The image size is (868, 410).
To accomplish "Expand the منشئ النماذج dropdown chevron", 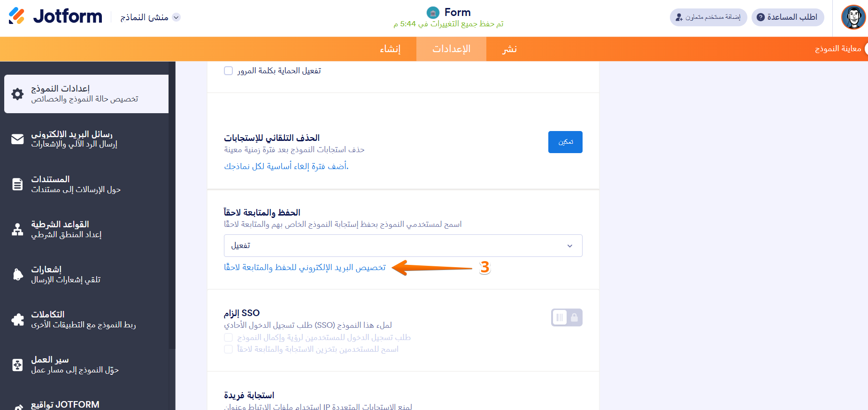I will [x=176, y=17].
